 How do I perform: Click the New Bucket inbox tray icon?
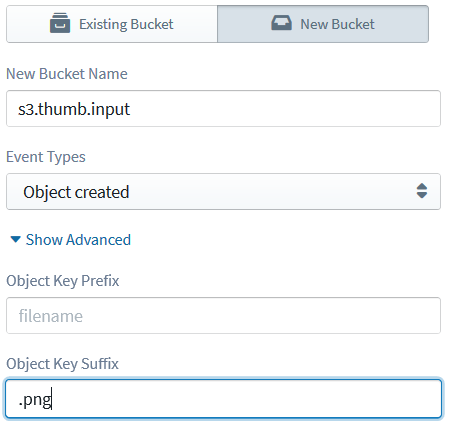tap(281, 23)
